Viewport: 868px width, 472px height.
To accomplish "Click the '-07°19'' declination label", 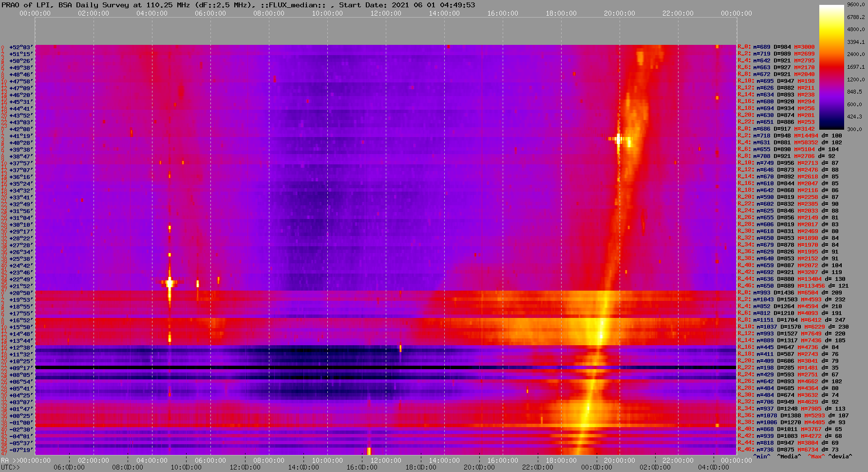I will [x=21, y=450].
